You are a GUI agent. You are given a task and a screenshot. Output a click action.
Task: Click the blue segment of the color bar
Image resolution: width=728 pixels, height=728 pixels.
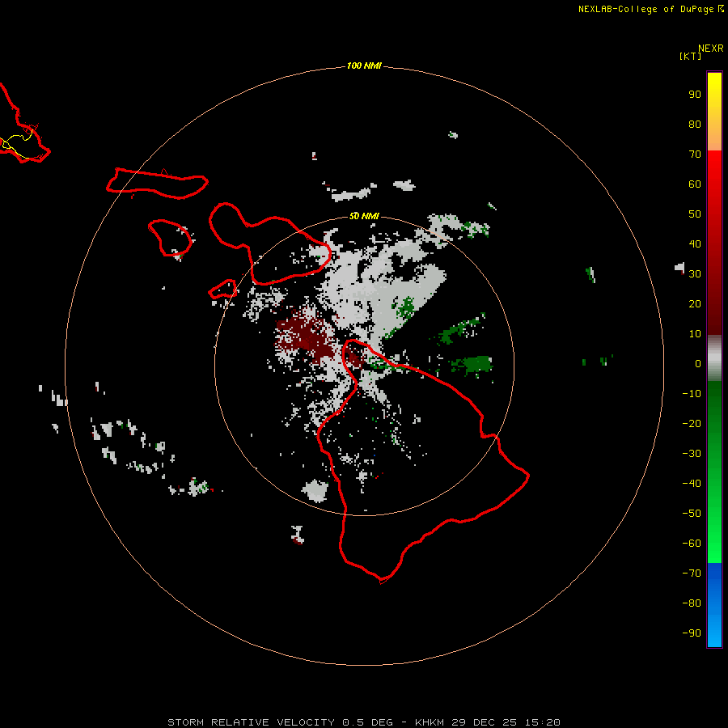(x=714, y=604)
